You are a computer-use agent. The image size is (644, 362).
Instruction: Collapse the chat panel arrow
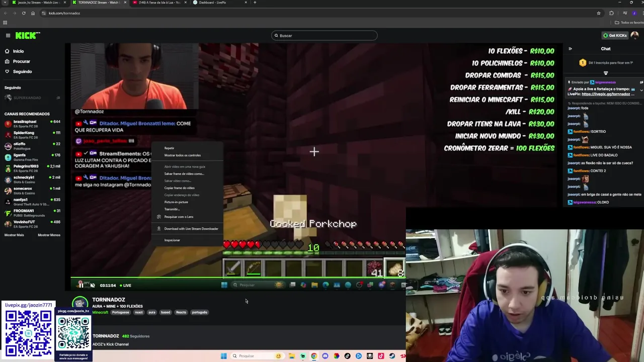coord(570,49)
